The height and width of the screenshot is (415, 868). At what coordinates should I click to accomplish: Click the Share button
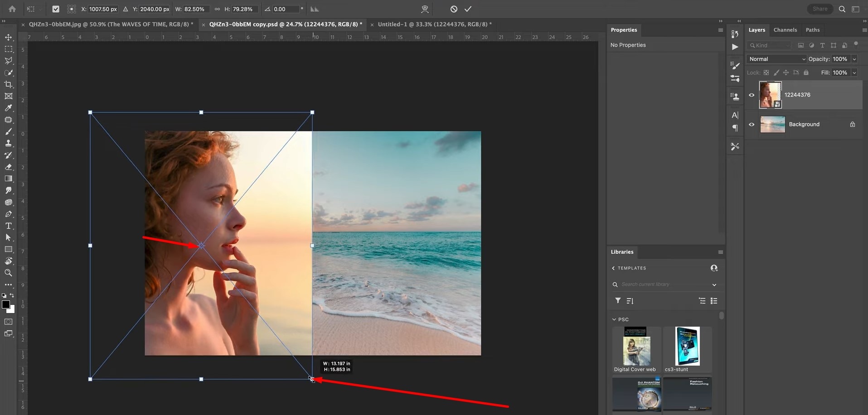click(820, 9)
